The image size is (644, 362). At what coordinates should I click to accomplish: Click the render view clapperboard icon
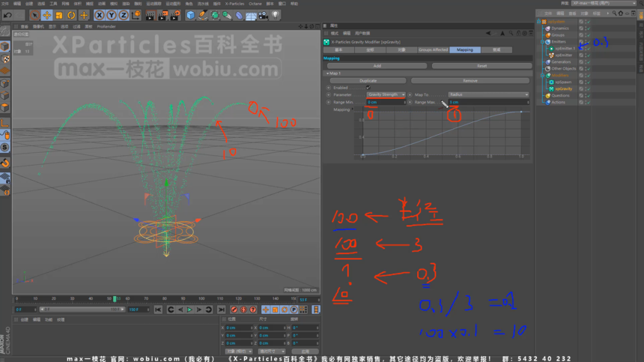[x=151, y=16]
